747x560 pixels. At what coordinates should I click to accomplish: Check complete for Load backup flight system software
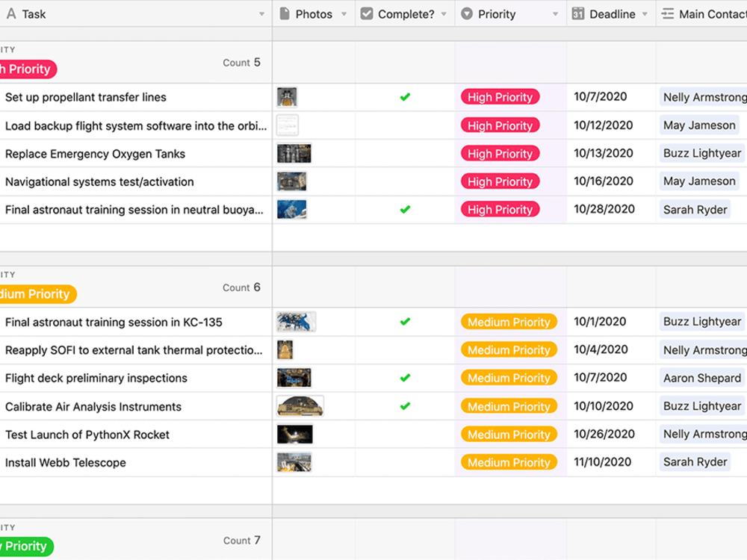[x=405, y=125]
